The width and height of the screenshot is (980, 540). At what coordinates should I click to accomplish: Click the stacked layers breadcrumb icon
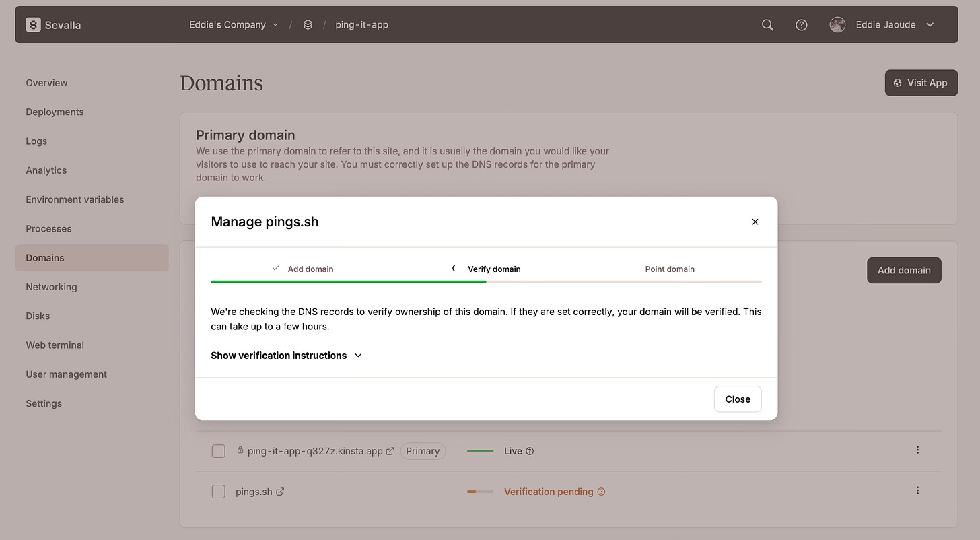308,25
